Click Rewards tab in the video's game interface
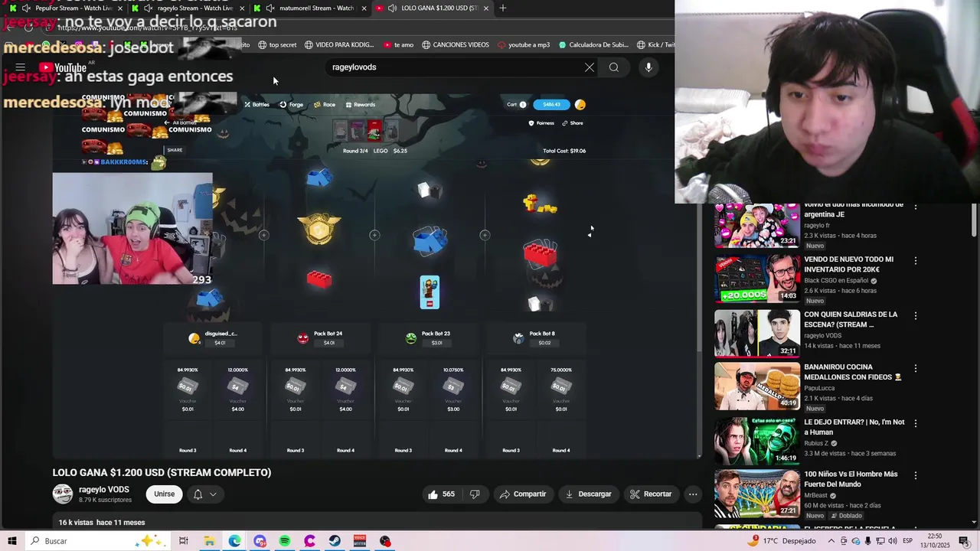Viewport: 980px width, 551px height. (x=361, y=105)
